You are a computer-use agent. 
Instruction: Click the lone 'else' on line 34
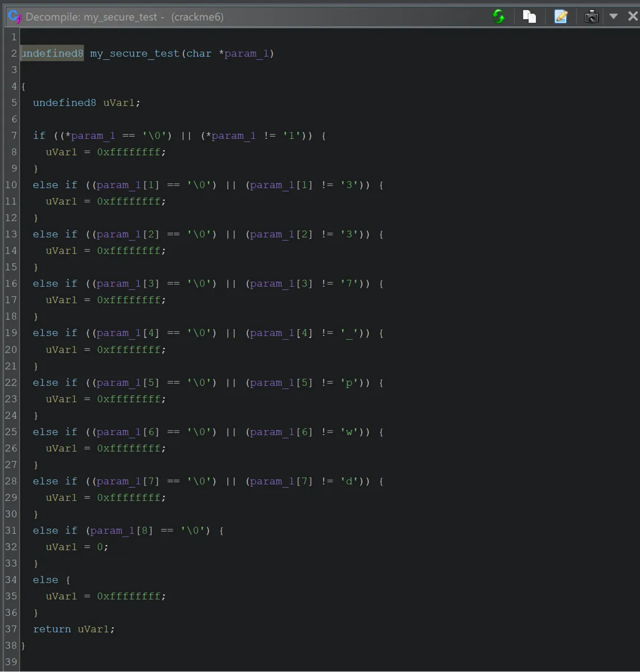tap(45, 580)
